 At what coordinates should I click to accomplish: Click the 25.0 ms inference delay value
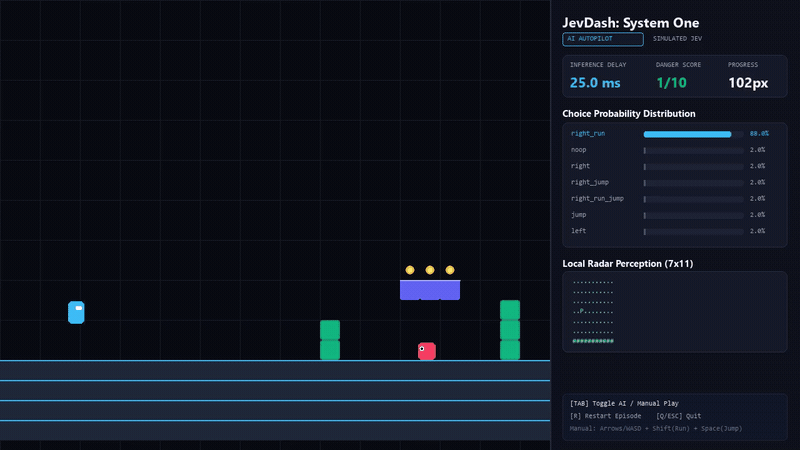pos(595,83)
